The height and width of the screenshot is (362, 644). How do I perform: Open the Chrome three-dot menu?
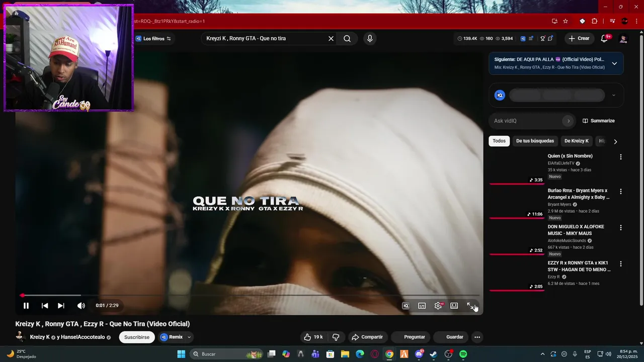click(x=636, y=21)
